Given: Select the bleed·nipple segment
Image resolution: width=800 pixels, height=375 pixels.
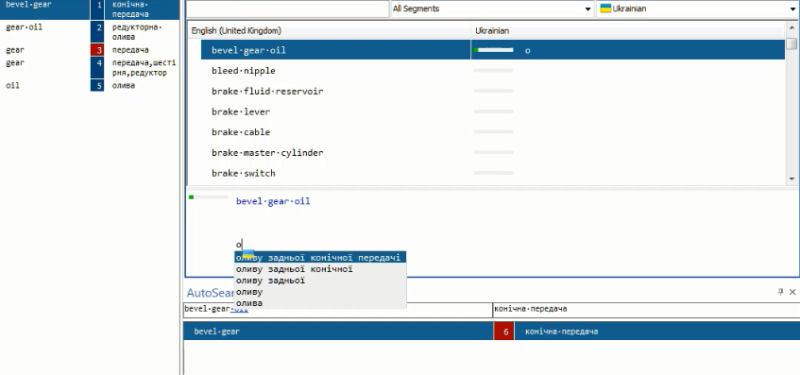Looking at the screenshot, I should 243,71.
